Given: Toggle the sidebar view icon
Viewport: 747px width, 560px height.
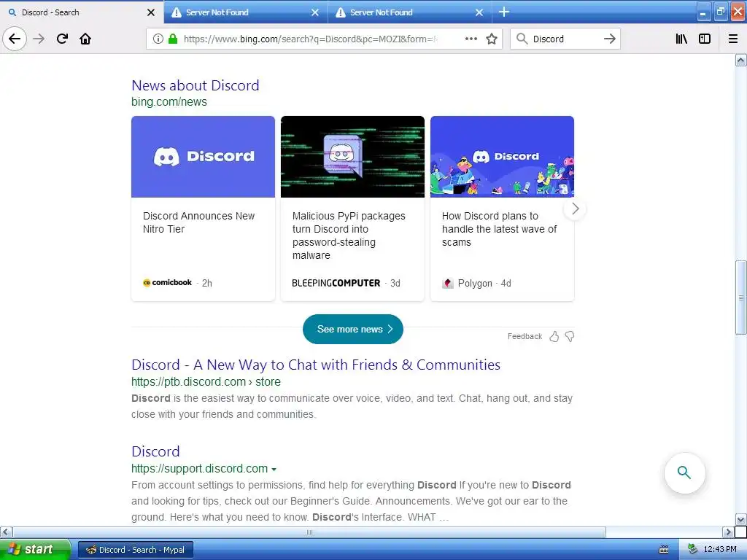Looking at the screenshot, I should pos(705,39).
